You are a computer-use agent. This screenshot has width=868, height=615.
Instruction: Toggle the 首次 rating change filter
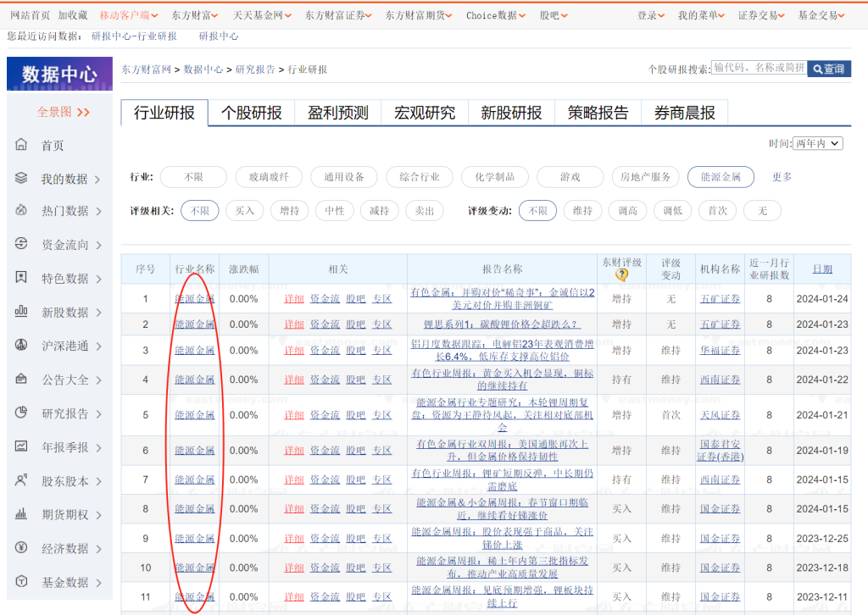717,211
